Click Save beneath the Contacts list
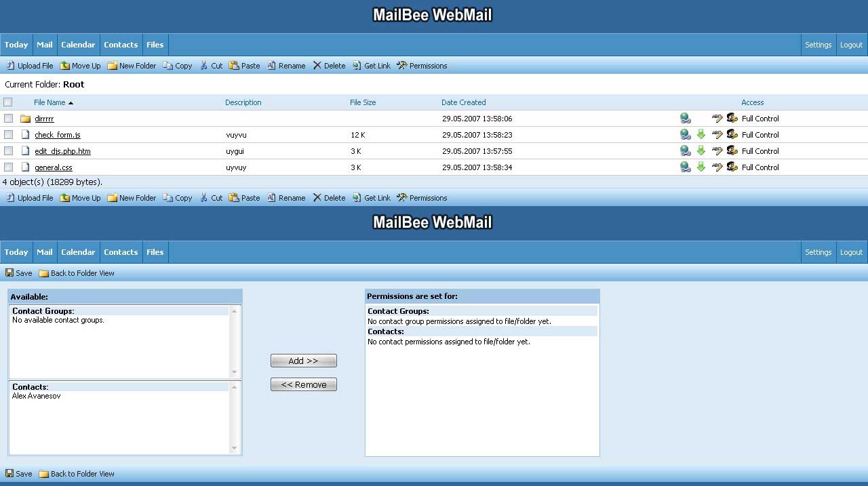The height and width of the screenshot is (486, 868). [19, 474]
